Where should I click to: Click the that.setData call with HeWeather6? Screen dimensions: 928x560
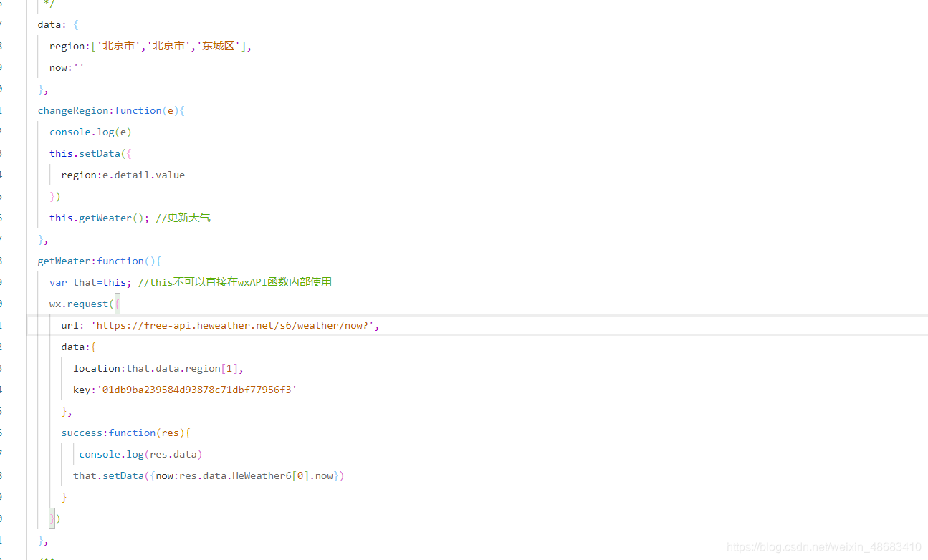pos(209,475)
